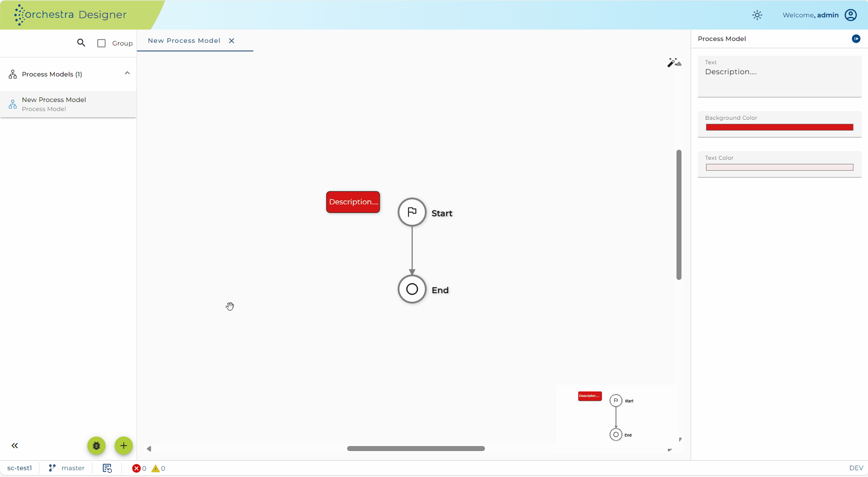Open the history log icon in status bar
Screen dimensions: 868x477
[107, 468]
